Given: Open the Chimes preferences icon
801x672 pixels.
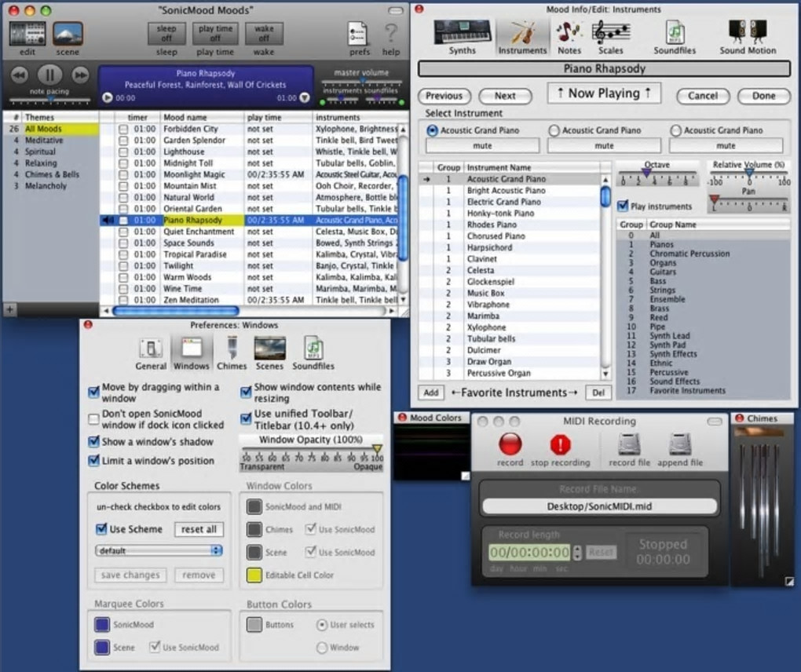Looking at the screenshot, I should pyautogui.click(x=232, y=349).
